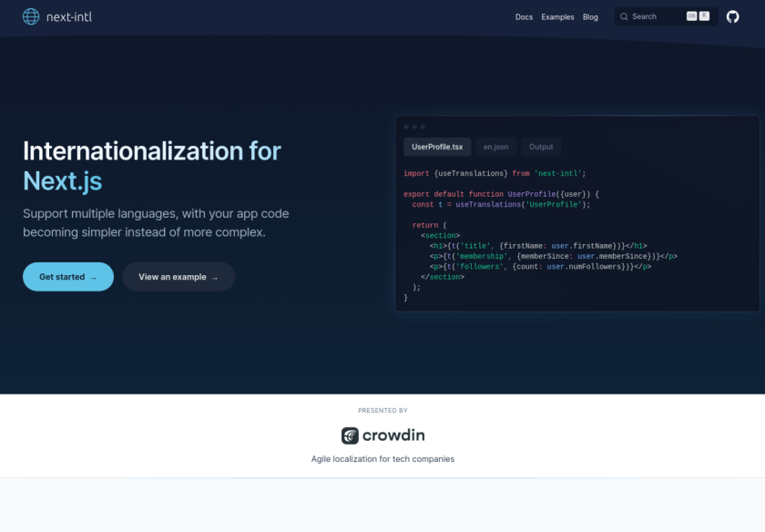Click the Get started button
Screen dimensions: 765x532
(x=68, y=277)
